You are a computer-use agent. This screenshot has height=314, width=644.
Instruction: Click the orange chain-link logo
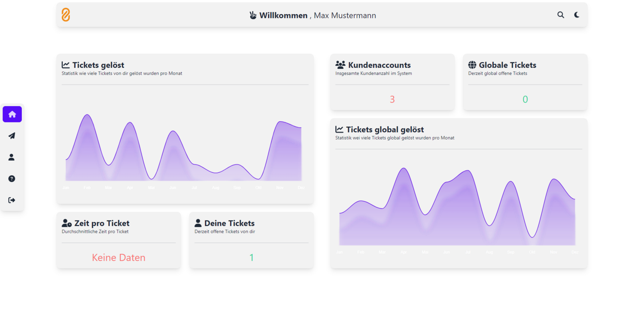(x=66, y=15)
